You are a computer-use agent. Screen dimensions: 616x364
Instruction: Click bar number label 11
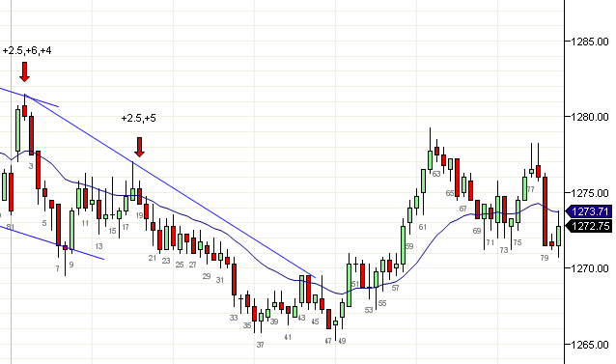click(x=85, y=223)
